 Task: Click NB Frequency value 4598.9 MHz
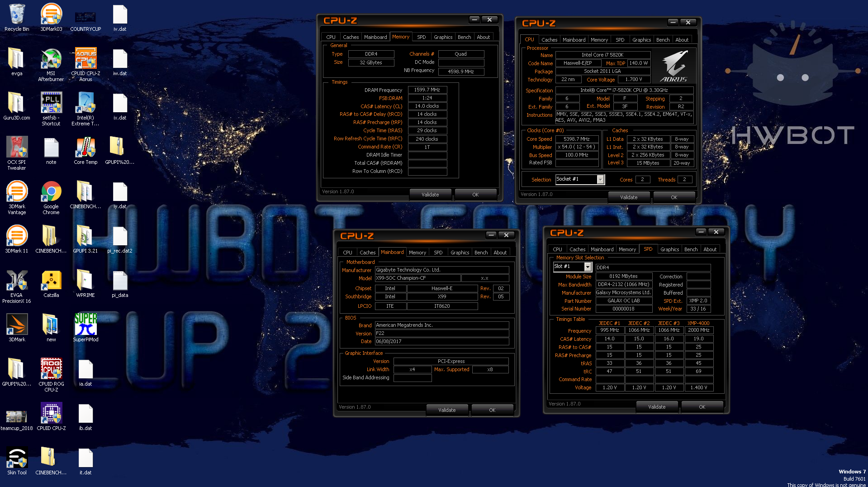pyautogui.click(x=461, y=72)
